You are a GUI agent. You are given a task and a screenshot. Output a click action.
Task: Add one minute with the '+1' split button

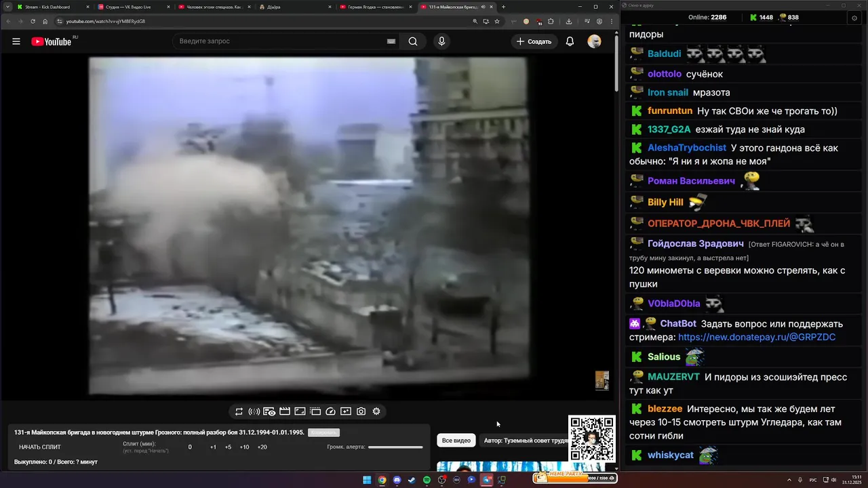[213, 447]
